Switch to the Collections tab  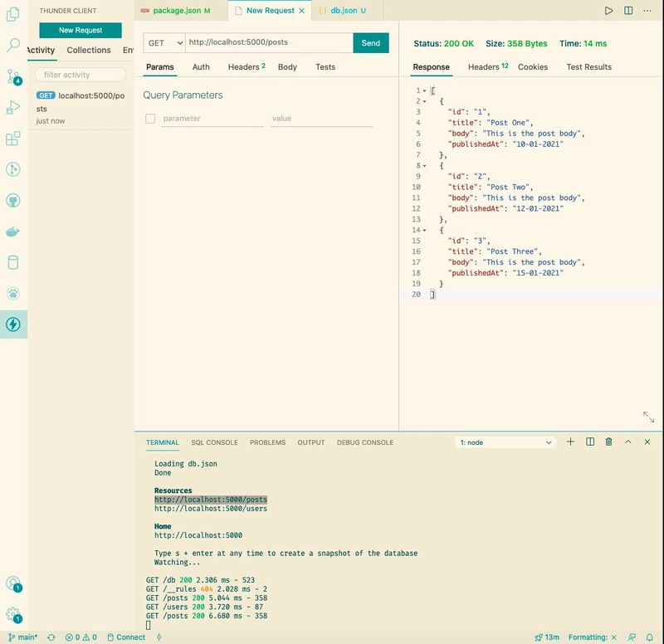tap(89, 50)
